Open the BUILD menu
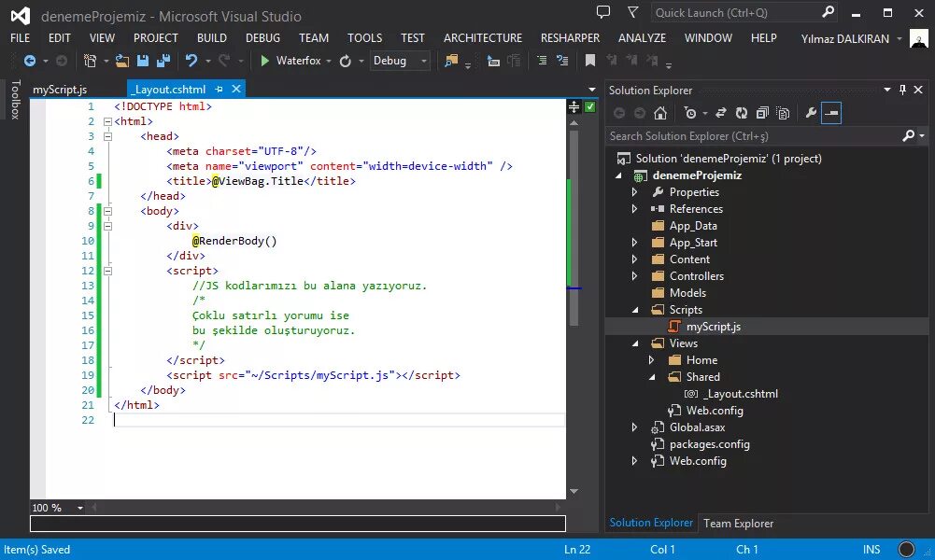 pyautogui.click(x=212, y=38)
